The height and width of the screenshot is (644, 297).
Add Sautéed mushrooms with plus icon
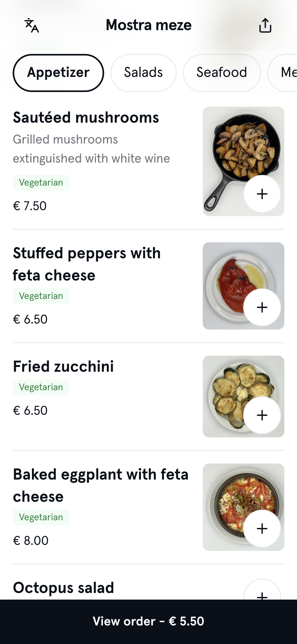[x=262, y=194]
